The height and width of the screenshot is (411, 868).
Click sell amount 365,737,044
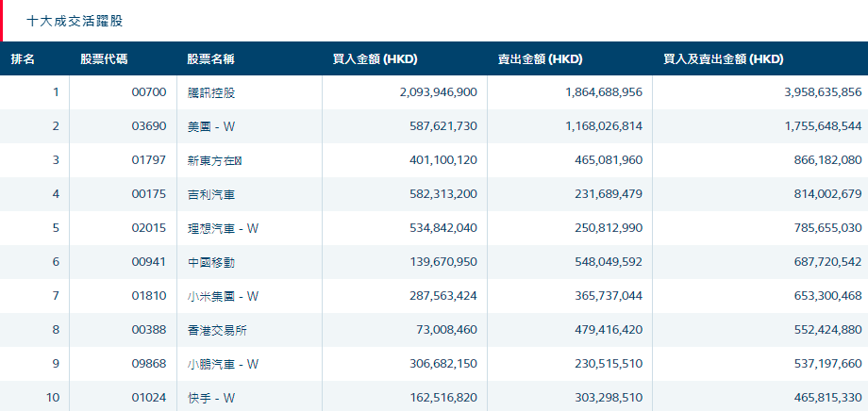coord(608,296)
